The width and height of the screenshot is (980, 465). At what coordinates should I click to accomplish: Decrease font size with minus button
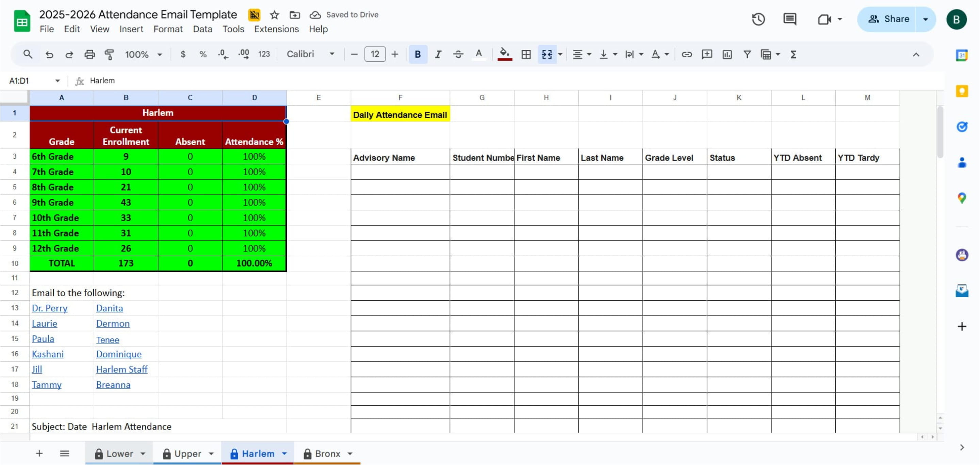(354, 54)
